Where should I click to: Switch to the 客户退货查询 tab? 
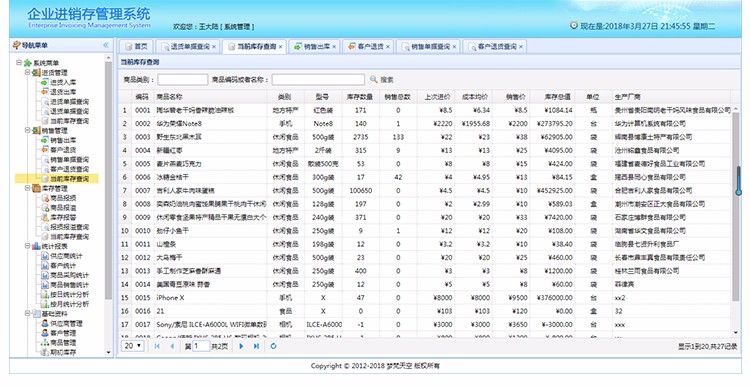(x=495, y=46)
